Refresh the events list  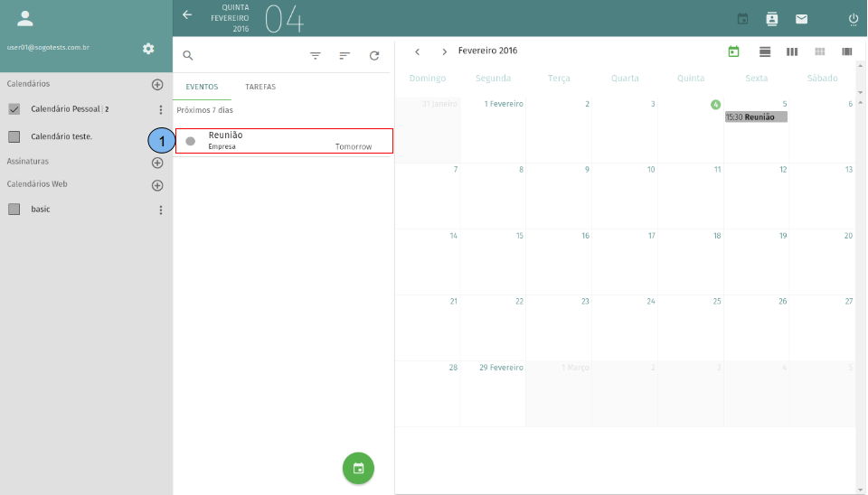(374, 55)
